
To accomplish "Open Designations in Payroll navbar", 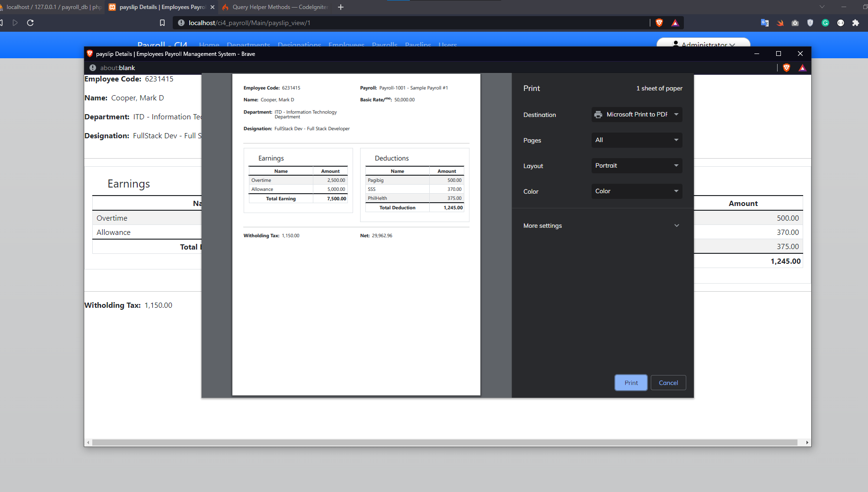I will click(x=299, y=45).
